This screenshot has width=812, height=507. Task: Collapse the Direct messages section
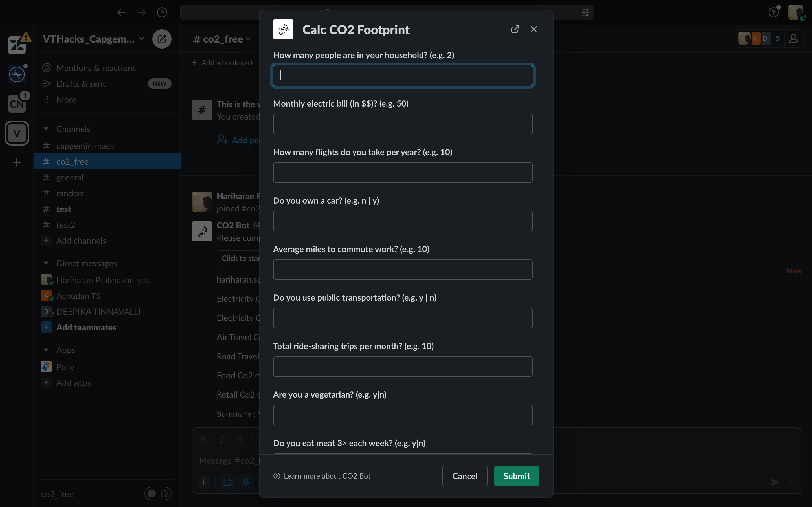(x=46, y=263)
